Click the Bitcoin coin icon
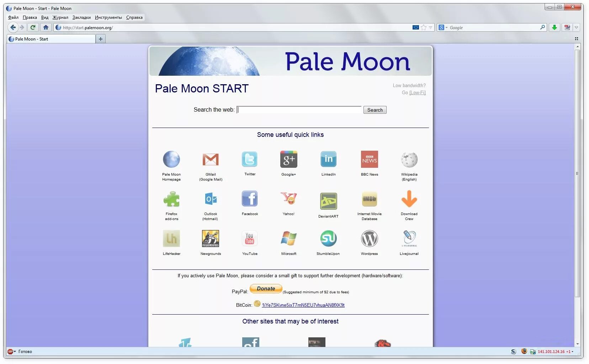 coord(257,304)
